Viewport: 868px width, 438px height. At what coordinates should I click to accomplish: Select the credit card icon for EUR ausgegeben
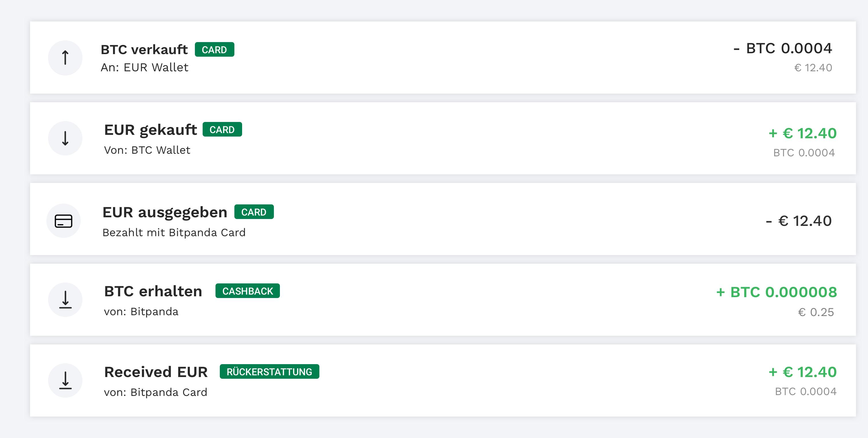pyautogui.click(x=64, y=220)
